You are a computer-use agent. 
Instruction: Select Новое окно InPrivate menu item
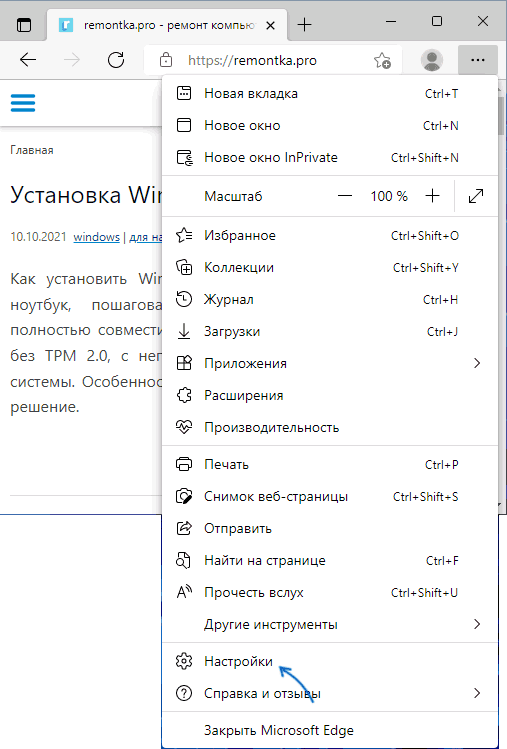pyautogui.click(x=330, y=158)
